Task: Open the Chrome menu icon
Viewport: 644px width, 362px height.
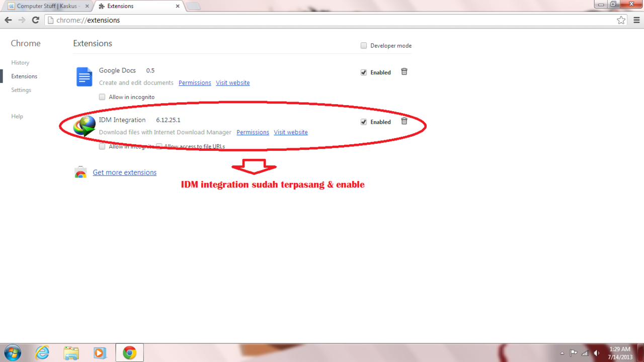Action: (636, 20)
